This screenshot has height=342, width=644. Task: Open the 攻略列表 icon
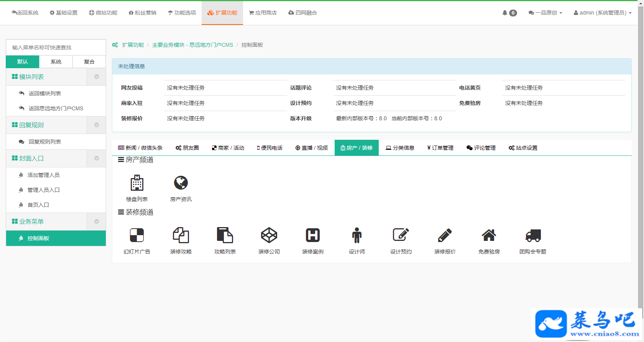[x=225, y=235]
